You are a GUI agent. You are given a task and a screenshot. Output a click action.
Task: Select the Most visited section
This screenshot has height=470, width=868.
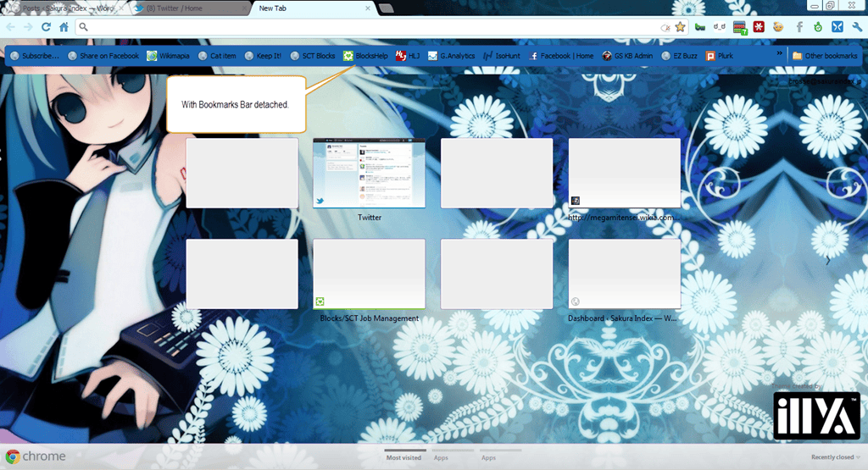(403, 457)
